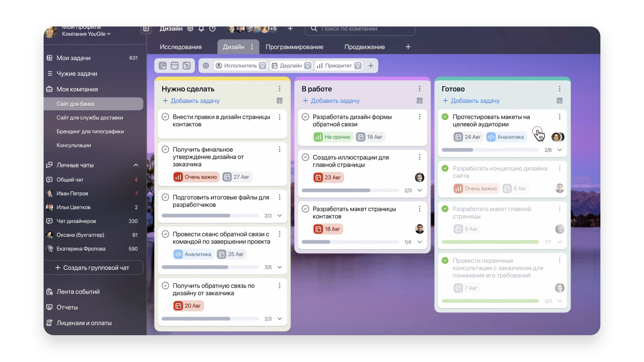Switch to kanban board view icon
The width and height of the screenshot is (644, 362).
pos(163,66)
